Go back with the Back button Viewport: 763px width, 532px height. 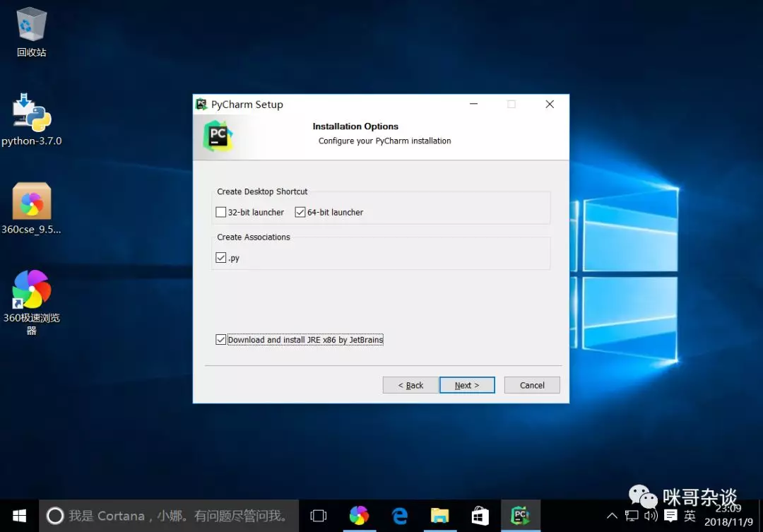tap(410, 385)
